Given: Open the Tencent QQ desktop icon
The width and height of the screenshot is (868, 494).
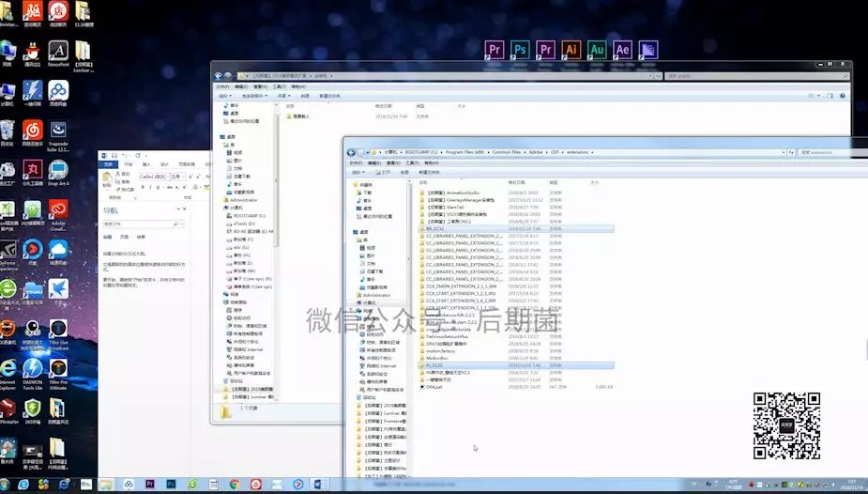Looking at the screenshot, I should 33,54.
